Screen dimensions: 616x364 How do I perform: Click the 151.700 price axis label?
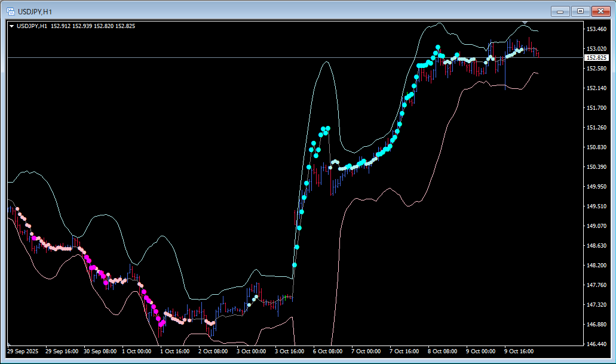pyautogui.click(x=596, y=108)
